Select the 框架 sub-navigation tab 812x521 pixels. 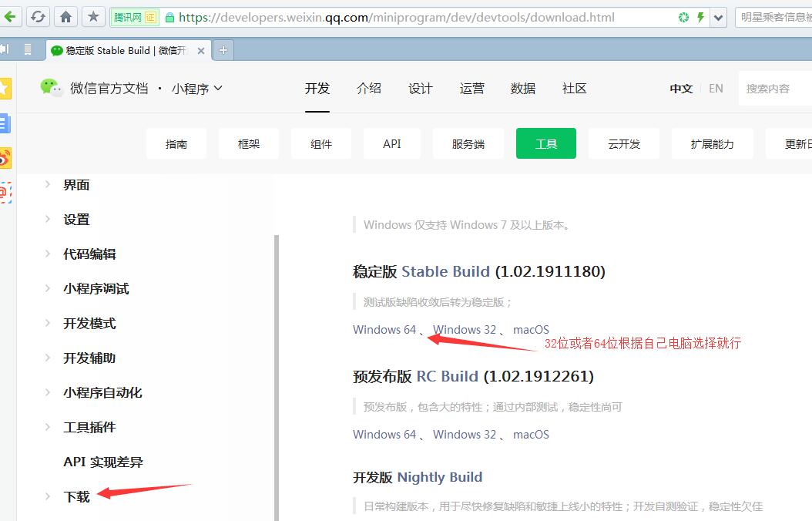pos(249,143)
